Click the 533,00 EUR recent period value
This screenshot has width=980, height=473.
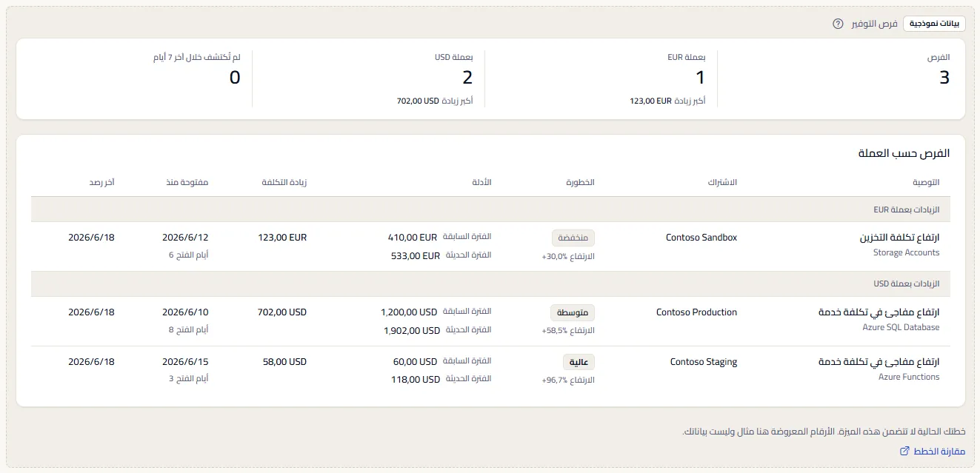tap(416, 256)
